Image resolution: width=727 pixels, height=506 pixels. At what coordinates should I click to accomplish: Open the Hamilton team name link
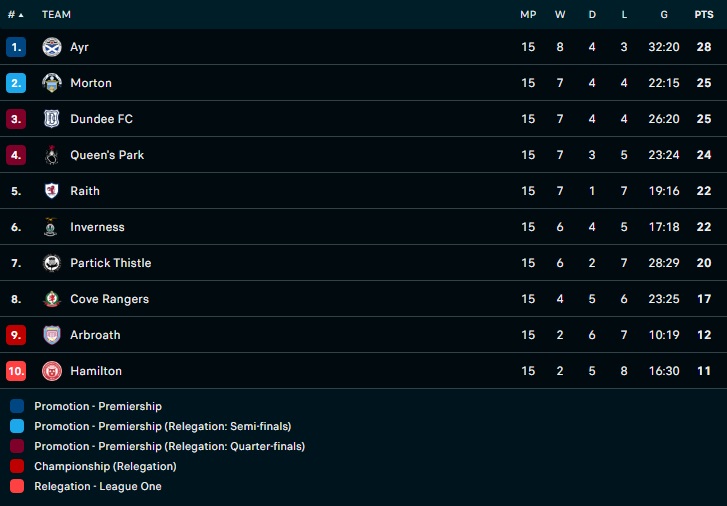[96, 371]
